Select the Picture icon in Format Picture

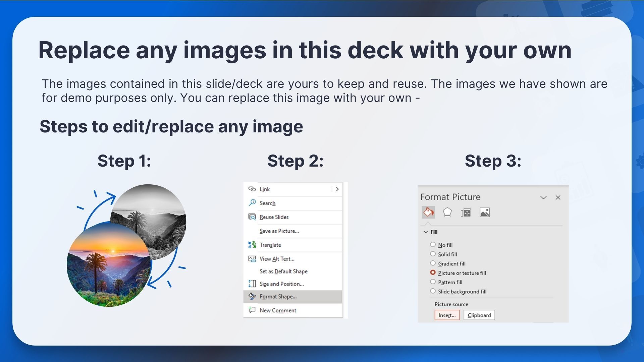(x=484, y=212)
